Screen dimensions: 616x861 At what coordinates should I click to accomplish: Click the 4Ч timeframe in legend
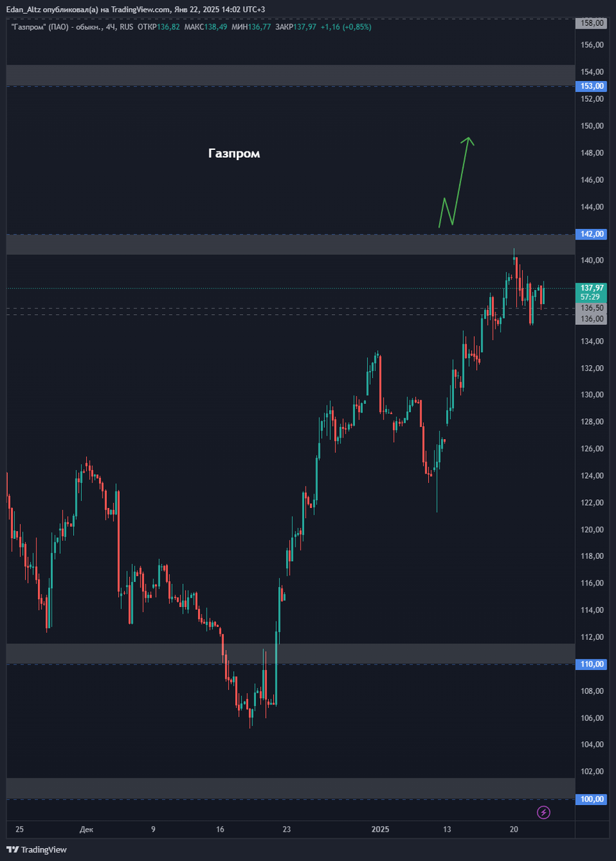coord(110,27)
